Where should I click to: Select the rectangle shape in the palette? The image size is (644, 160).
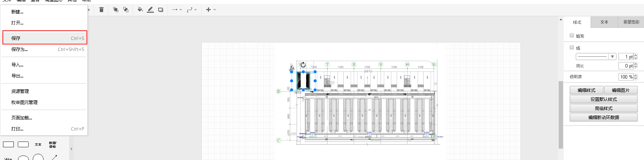point(8,145)
